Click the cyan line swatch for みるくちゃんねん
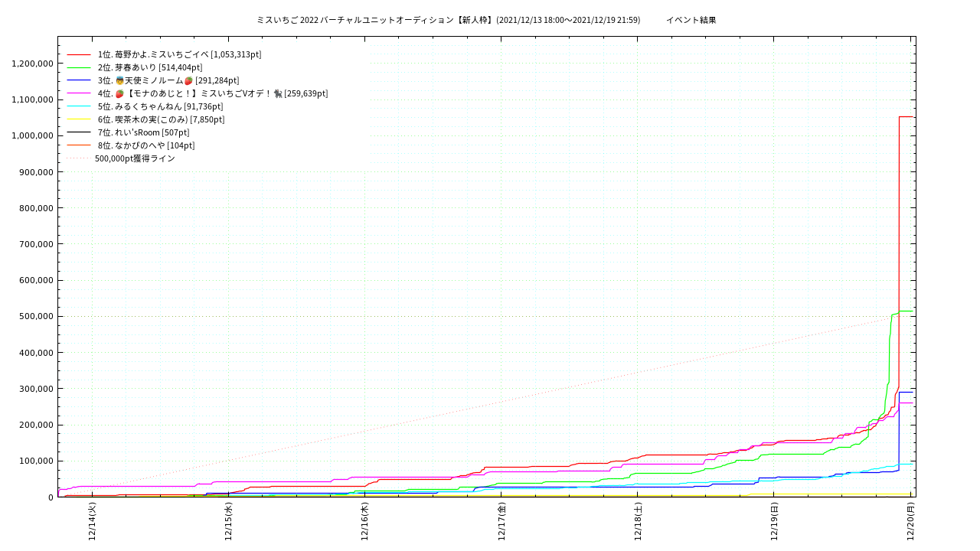 (x=79, y=106)
